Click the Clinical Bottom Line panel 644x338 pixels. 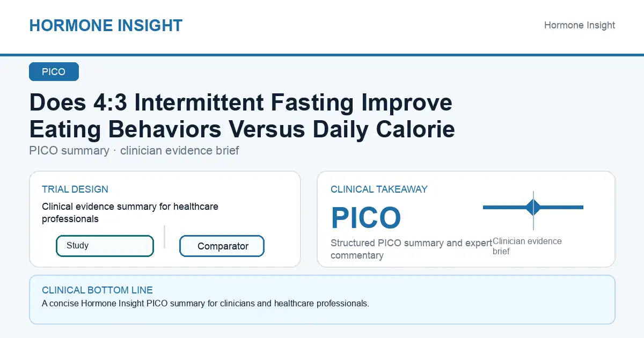tap(322, 300)
